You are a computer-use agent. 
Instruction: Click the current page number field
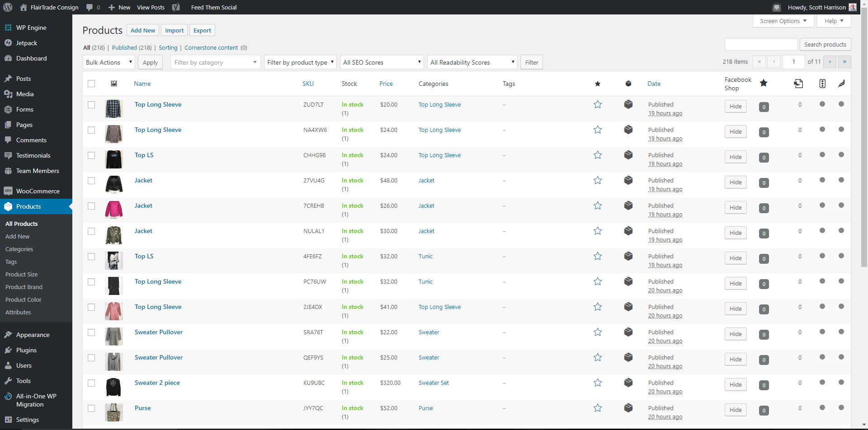click(x=793, y=62)
